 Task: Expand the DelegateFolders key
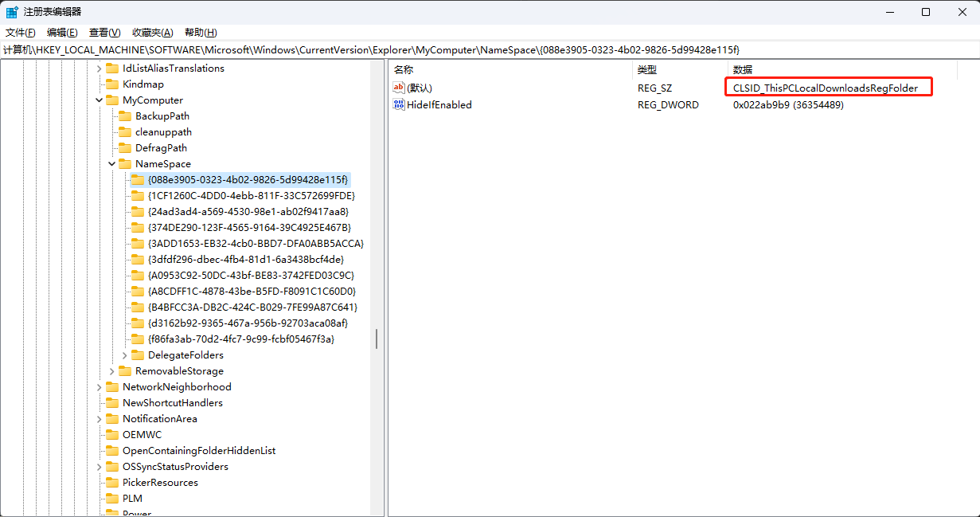point(125,355)
